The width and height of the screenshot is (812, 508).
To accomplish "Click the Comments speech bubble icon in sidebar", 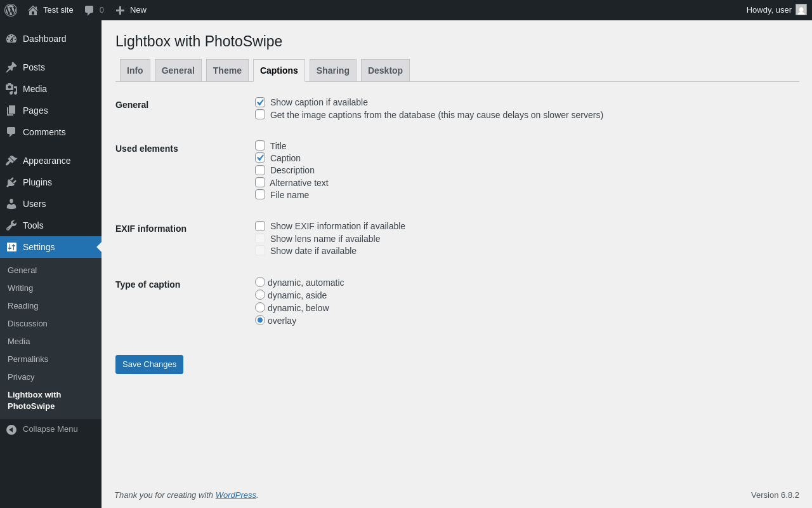I will pyautogui.click(x=11, y=132).
